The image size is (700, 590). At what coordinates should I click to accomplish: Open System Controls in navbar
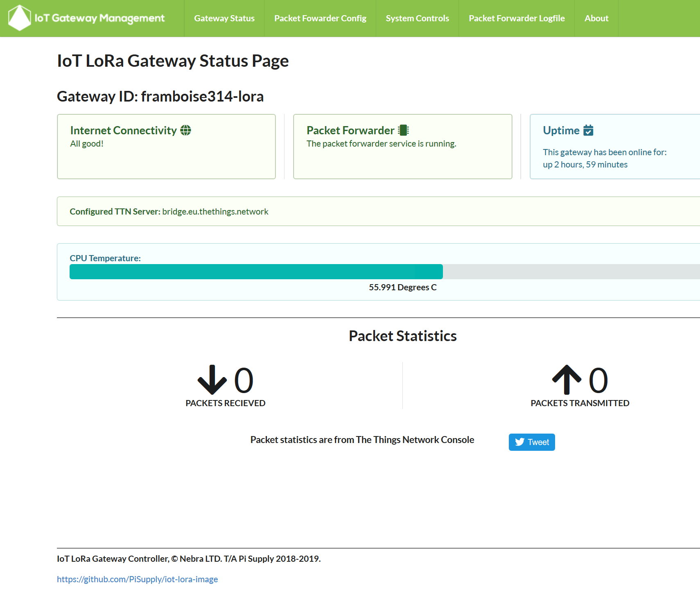coord(417,18)
